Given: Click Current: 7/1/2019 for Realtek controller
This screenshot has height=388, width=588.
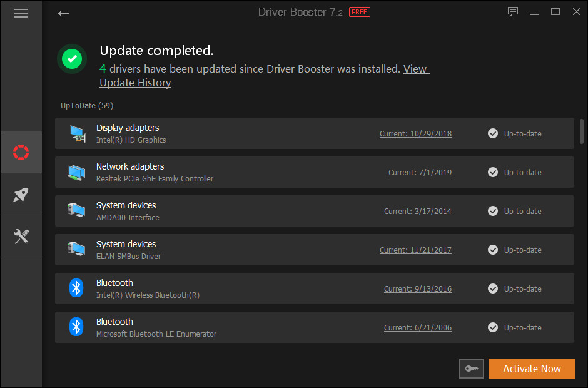Looking at the screenshot, I should tap(420, 172).
